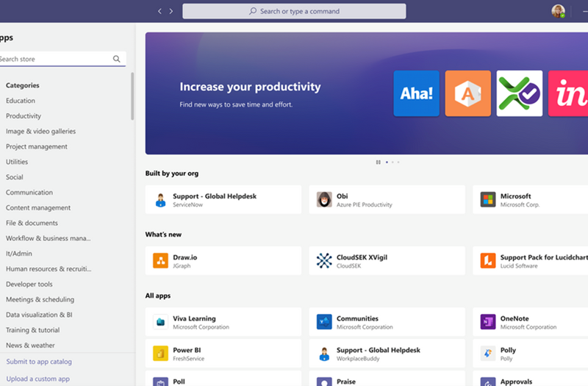Select the It/Admin category
Viewport: 588px width, 386px height.
coord(19,254)
